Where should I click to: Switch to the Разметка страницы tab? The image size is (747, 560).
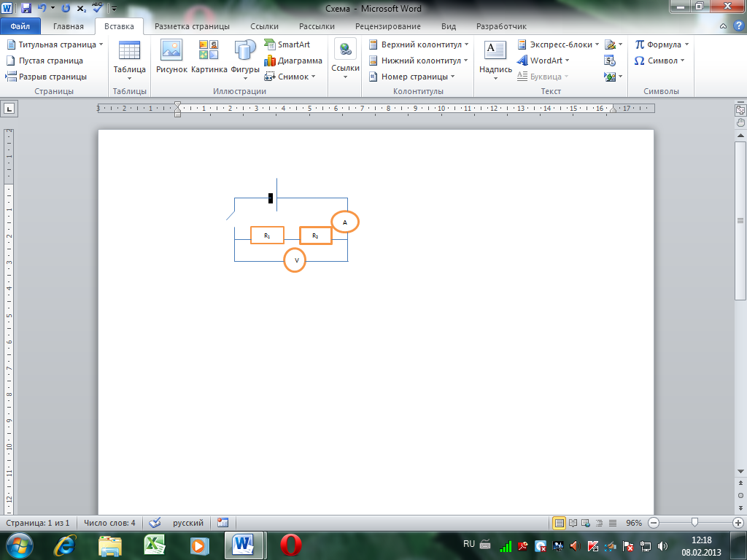click(193, 26)
